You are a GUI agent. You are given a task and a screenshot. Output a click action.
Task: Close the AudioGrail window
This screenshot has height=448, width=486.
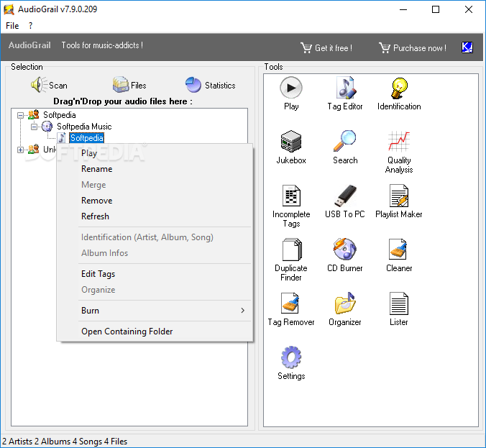pyautogui.click(x=469, y=9)
